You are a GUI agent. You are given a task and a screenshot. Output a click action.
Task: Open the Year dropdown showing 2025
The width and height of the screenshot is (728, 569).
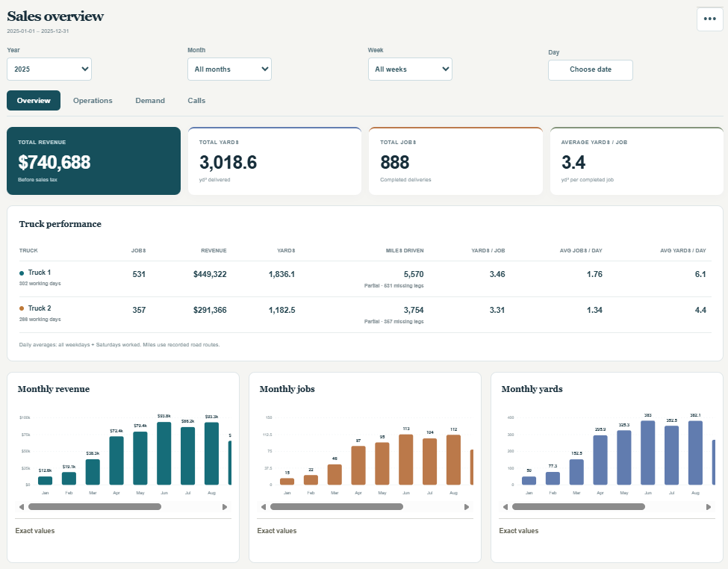tap(49, 69)
